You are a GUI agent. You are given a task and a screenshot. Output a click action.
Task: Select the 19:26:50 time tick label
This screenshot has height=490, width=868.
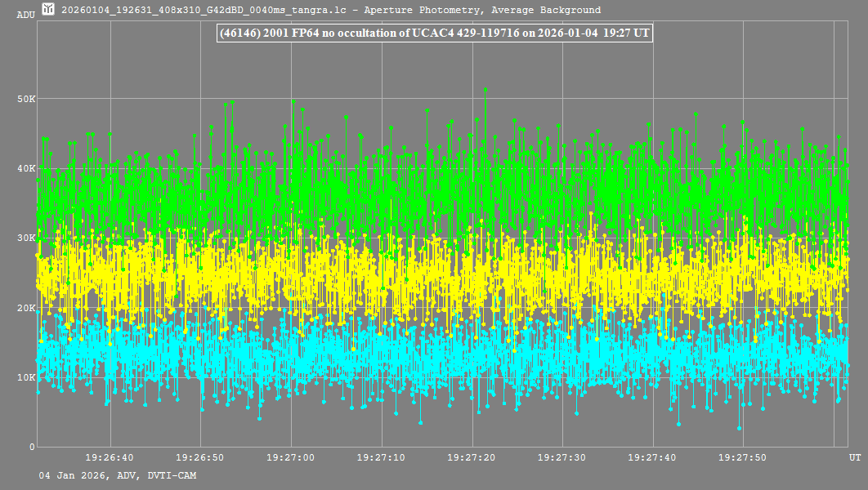coord(200,458)
